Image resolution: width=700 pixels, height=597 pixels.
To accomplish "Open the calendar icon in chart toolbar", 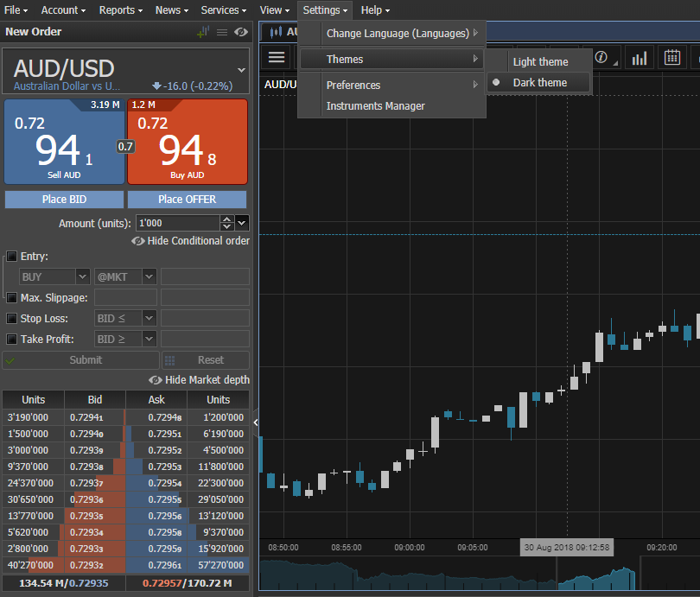I will click(671, 58).
